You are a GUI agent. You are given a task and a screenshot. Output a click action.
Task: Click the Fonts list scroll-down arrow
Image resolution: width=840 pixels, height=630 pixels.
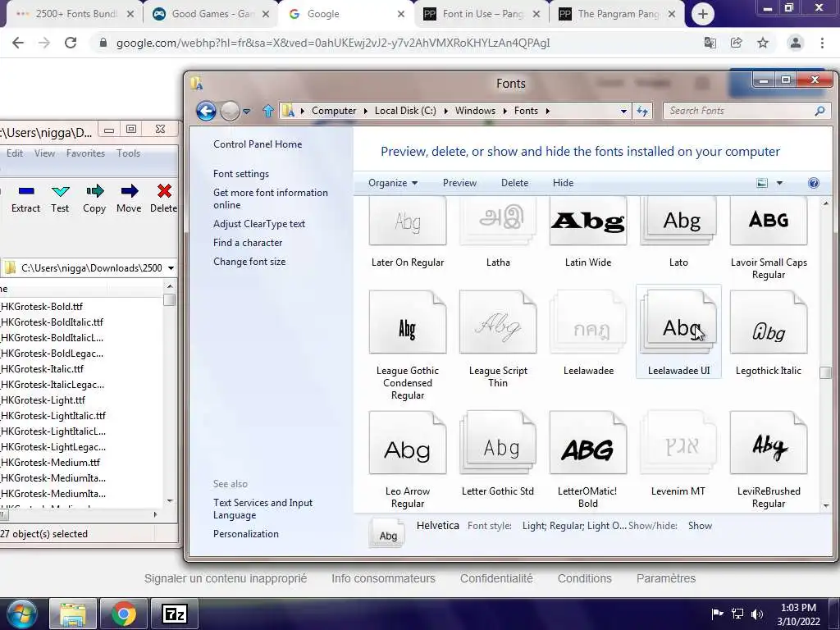[x=825, y=505]
